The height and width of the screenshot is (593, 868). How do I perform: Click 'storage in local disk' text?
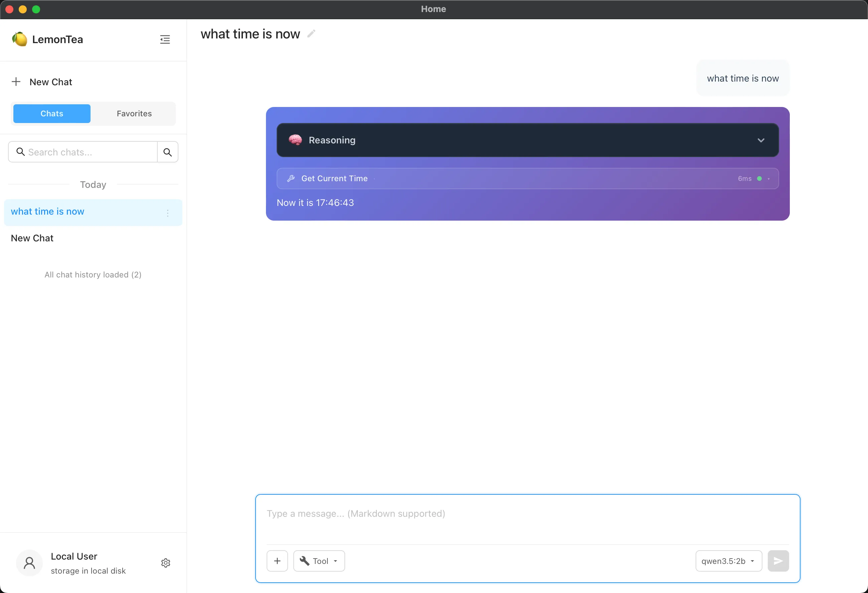pyautogui.click(x=88, y=571)
